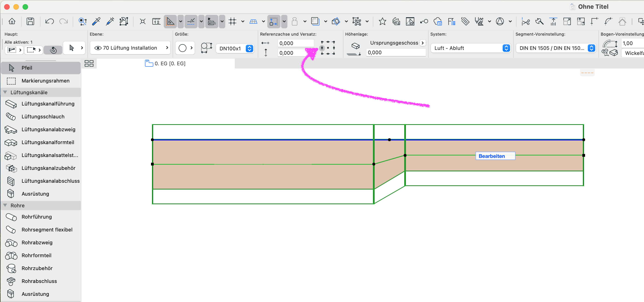This screenshot has width=644, height=302.
Task: Select the Rohrabschluss tool
Action: (41, 281)
